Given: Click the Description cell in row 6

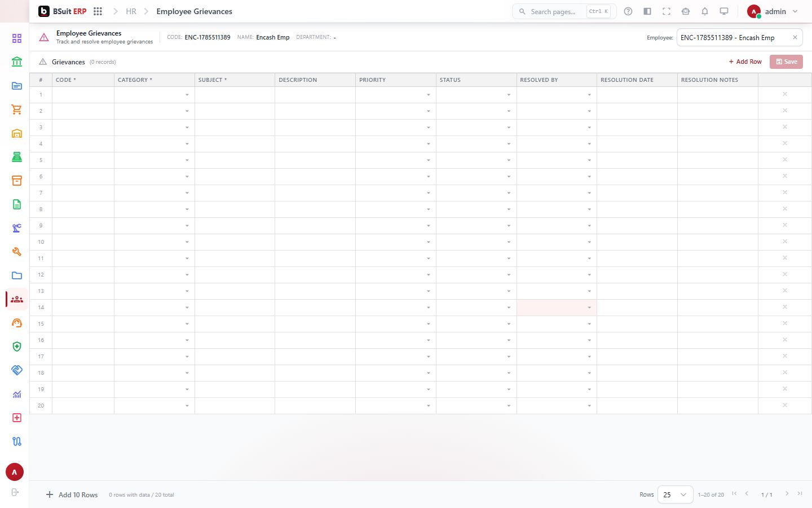Looking at the screenshot, I should click(x=315, y=177).
